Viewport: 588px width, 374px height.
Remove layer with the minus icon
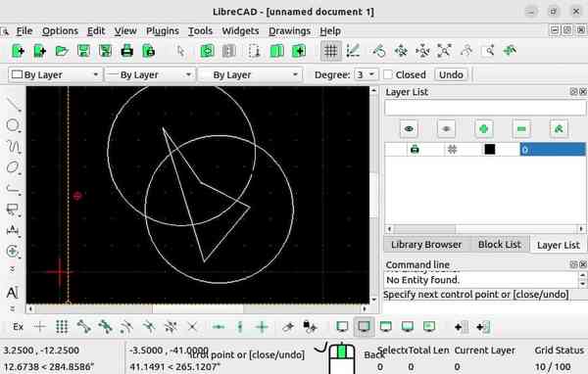point(521,129)
